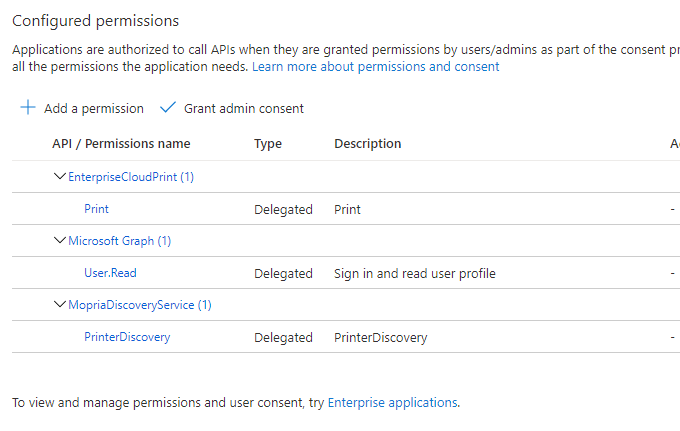Open the User.Read permission link
The image size is (680, 431).
pos(111,273)
